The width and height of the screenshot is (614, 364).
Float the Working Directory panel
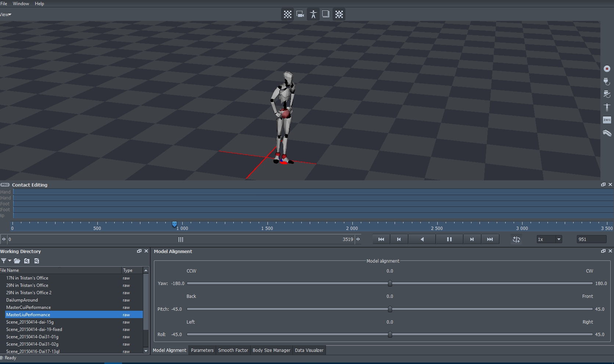click(x=139, y=251)
